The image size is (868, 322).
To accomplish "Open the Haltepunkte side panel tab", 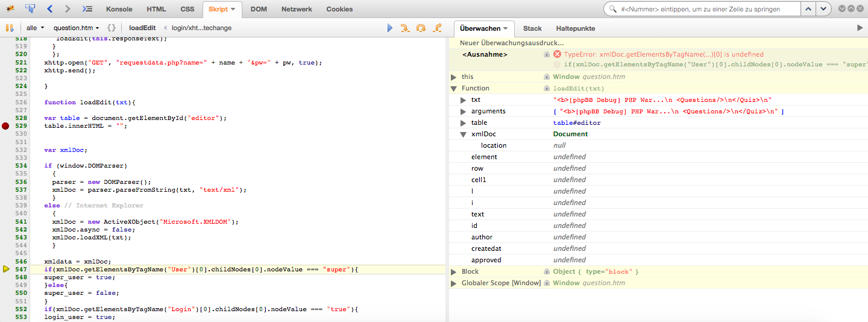I will [x=576, y=28].
